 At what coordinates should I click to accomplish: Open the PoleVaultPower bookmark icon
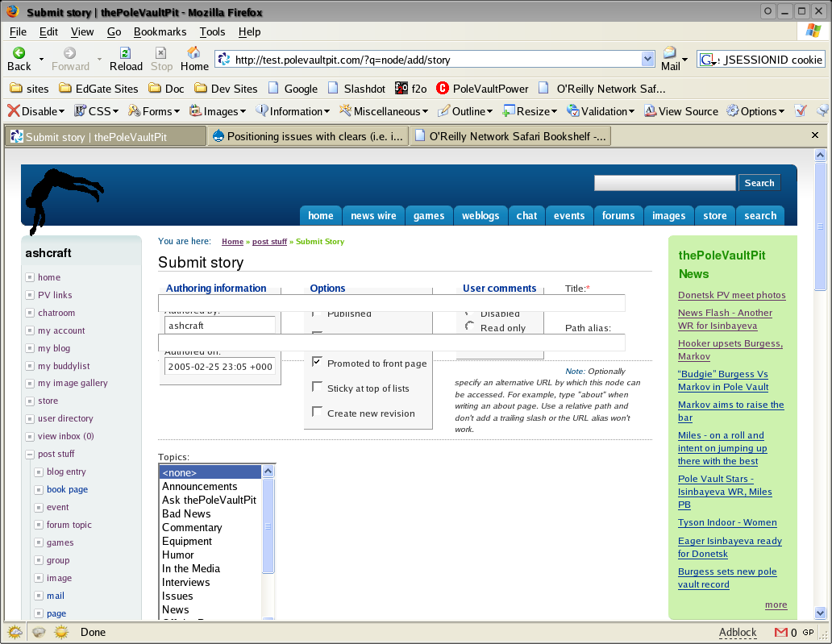443,88
